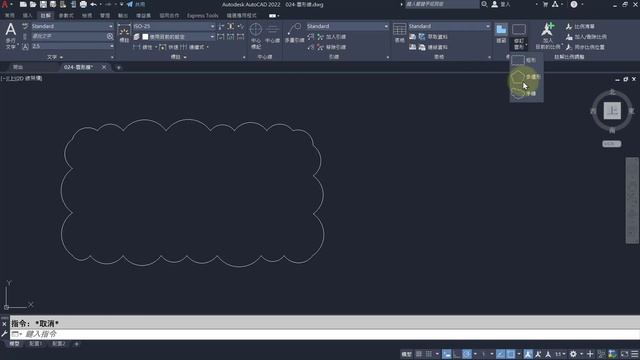The width and height of the screenshot is (640, 360).
Task: Click the New file icon in quick access toolbar
Action: [23, 4]
